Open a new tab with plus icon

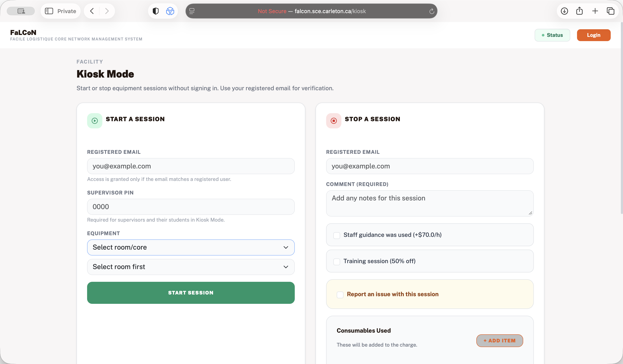(595, 11)
